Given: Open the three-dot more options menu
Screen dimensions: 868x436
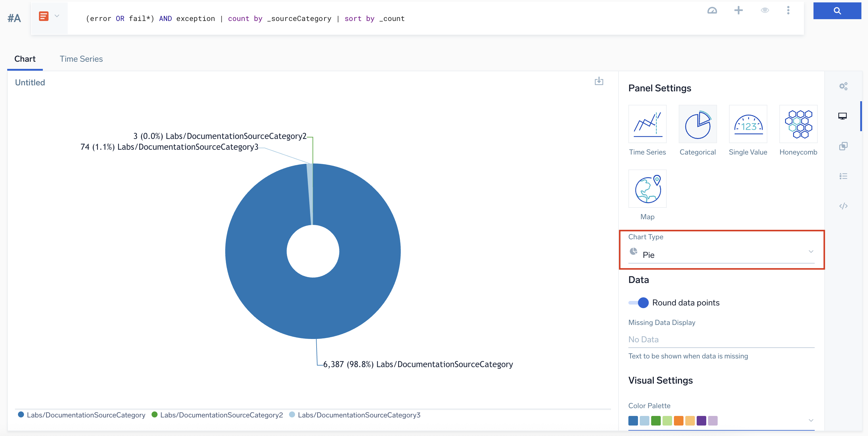Looking at the screenshot, I should click(x=788, y=10).
